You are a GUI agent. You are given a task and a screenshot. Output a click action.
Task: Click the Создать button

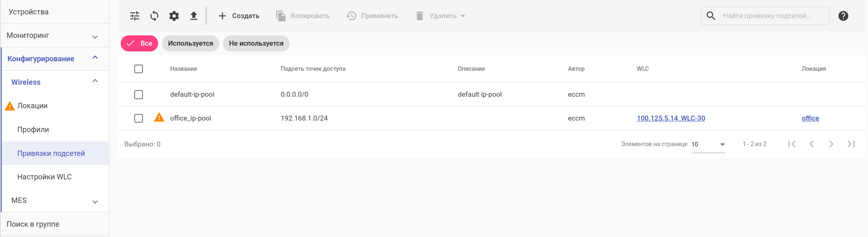tap(239, 16)
